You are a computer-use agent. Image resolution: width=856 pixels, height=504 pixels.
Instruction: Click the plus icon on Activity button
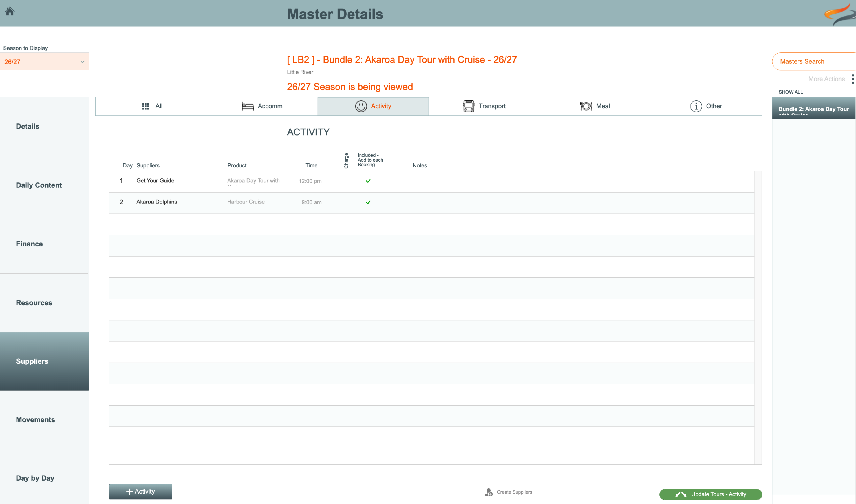(x=129, y=491)
